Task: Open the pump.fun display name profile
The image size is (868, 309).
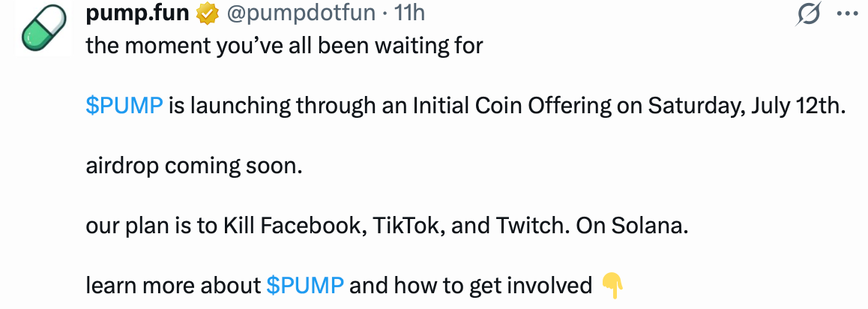Action: 137,13
